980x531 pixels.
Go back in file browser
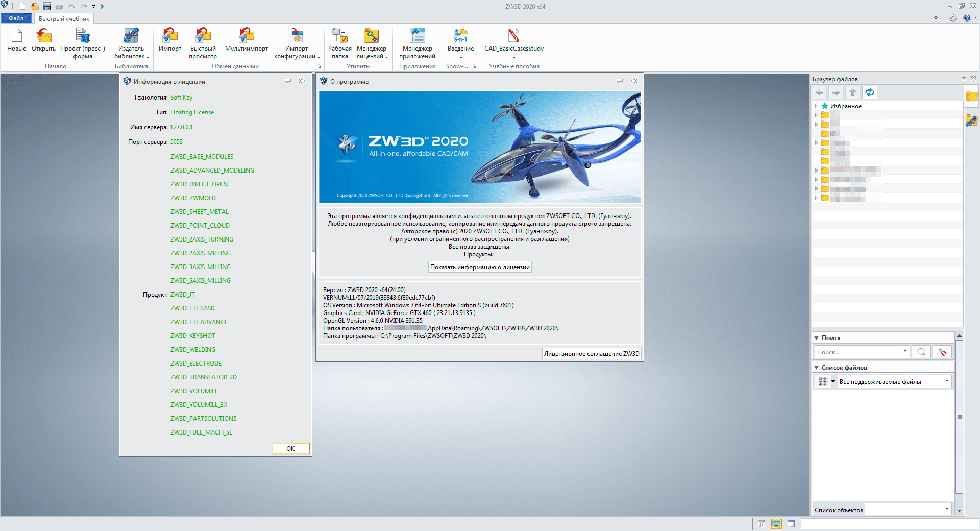[819, 92]
